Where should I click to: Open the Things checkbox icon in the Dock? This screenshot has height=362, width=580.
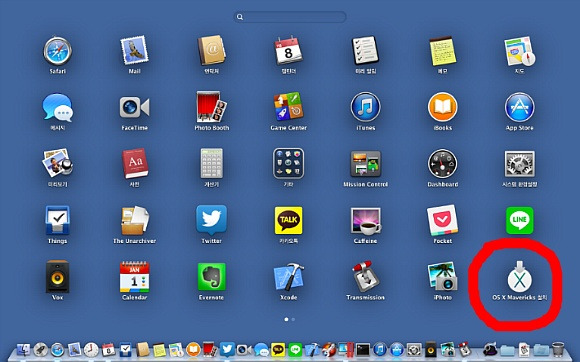[125, 349]
